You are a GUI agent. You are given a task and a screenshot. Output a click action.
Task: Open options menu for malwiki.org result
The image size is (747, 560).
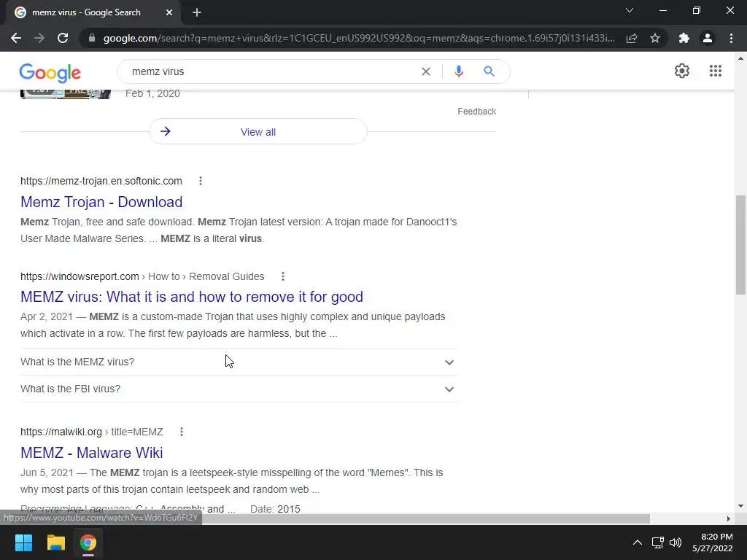[x=182, y=432]
